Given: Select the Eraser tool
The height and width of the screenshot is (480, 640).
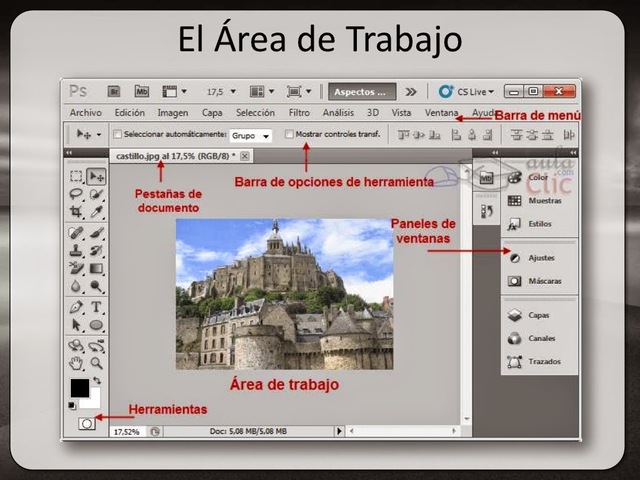Looking at the screenshot, I should pos(76,268).
